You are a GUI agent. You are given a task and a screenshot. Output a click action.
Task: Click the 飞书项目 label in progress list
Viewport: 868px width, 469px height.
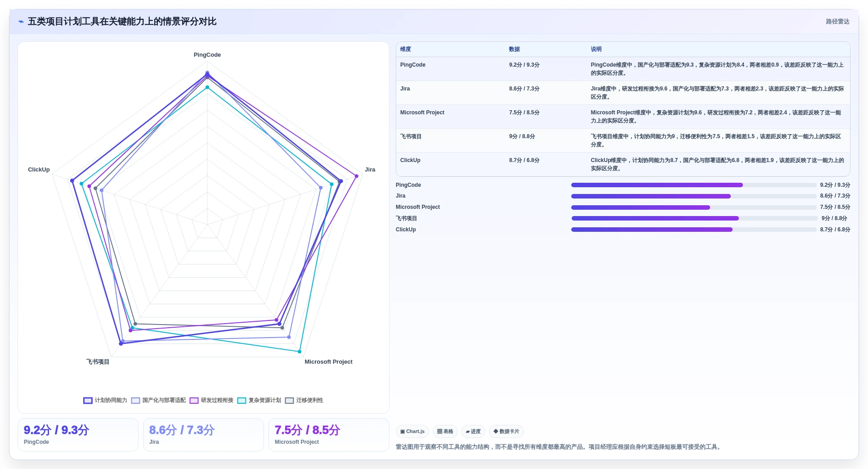coord(407,218)
